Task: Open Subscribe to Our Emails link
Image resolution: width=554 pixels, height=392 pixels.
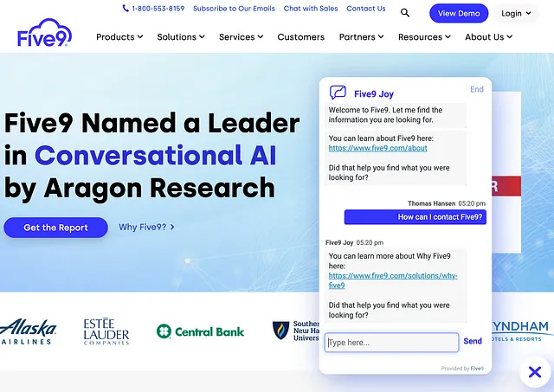Action: click(234, 9)
